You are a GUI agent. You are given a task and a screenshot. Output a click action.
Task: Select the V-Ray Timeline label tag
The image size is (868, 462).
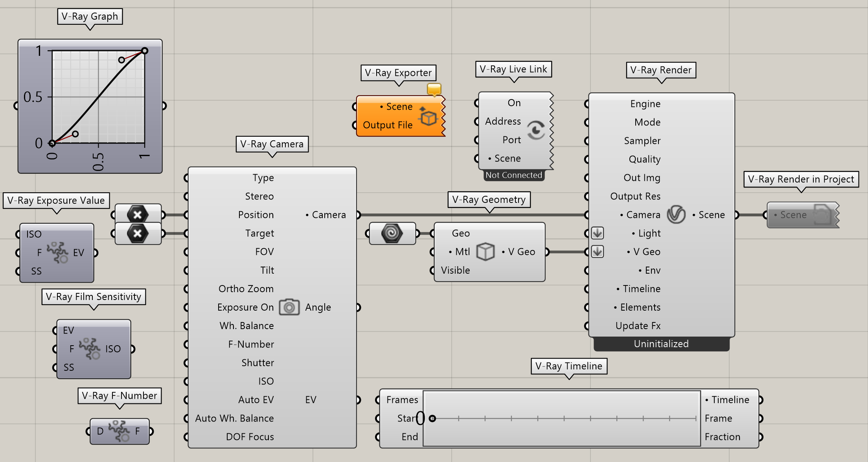[569, 366]
